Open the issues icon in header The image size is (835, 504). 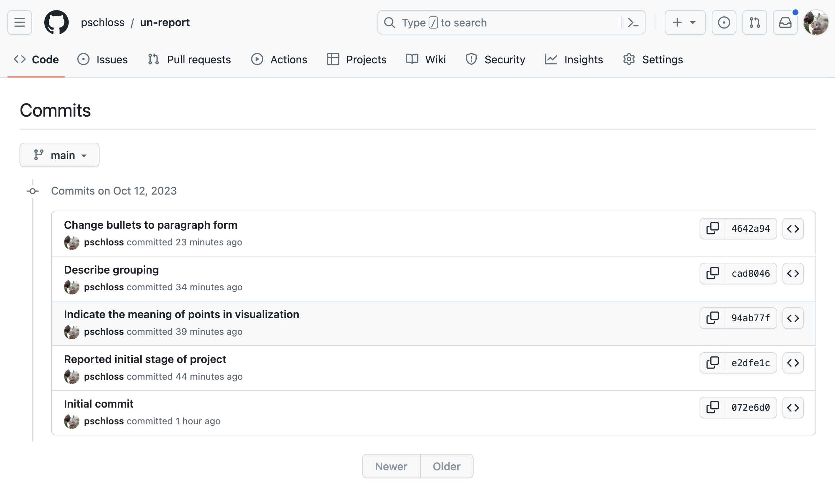click(x=724, y=23)
